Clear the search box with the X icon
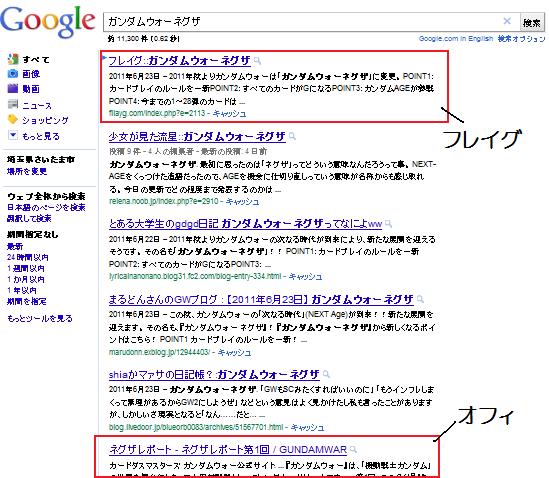 coord(507,21)
